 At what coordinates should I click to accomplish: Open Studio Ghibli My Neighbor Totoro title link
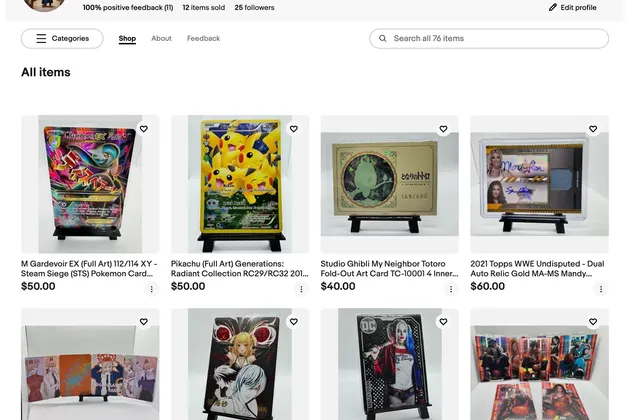pyautogui.click(x=389, y=269)
